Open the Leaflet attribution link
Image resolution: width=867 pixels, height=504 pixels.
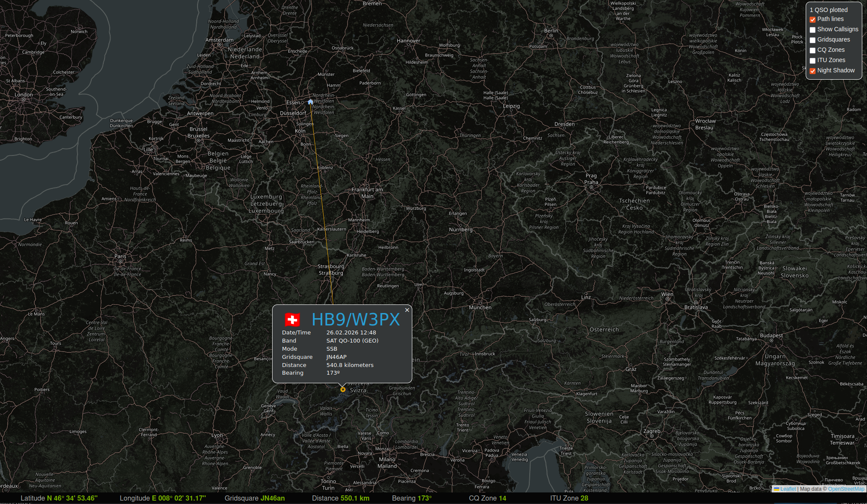788,489
